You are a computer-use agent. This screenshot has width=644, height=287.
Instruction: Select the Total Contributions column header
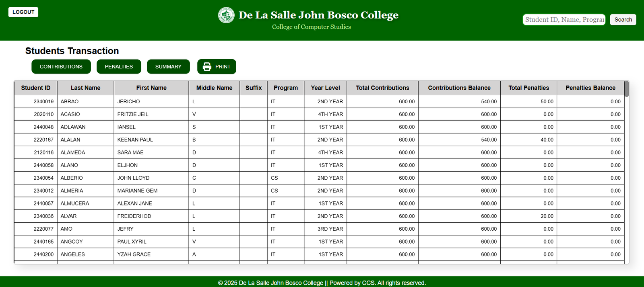click(382, 88)
